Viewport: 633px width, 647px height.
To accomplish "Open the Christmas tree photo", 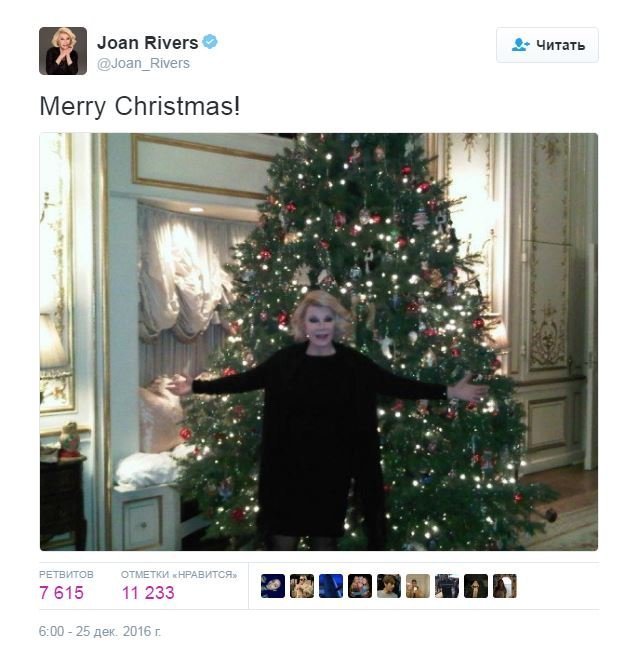I will tap(319, 342).
